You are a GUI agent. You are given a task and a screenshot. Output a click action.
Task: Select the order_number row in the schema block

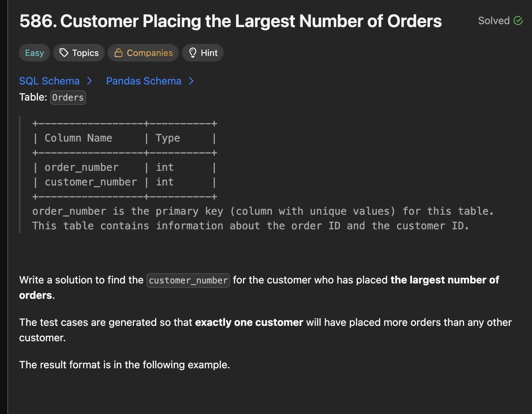pyautogui.click(x=82, y=167)
